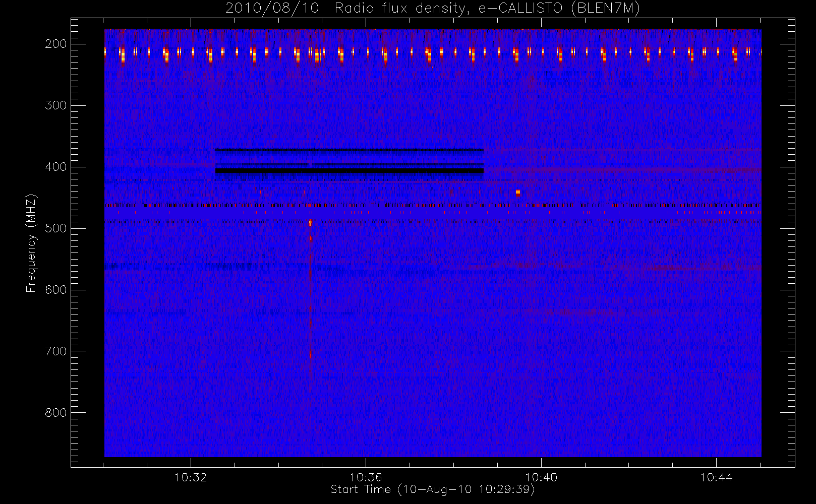Click the thick black data gap band near 405 MHz
The image size is (816, 504).
click(x=349, y=171)
